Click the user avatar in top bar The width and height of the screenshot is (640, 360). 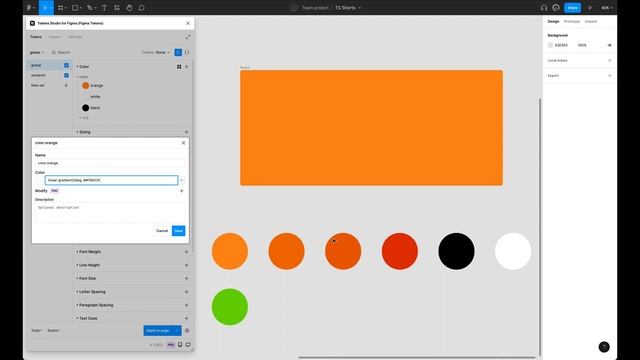coord(556,7)
